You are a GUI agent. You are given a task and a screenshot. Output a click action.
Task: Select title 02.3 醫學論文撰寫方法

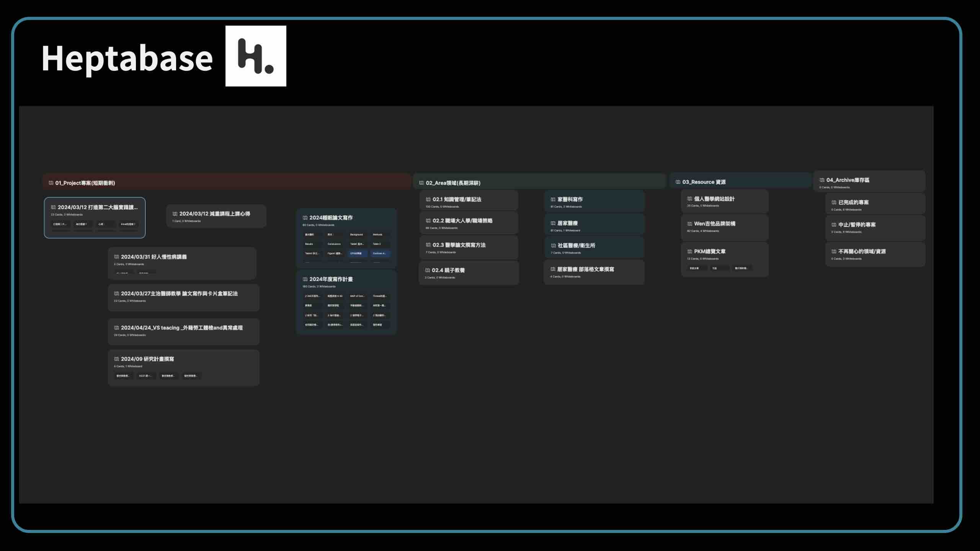[x=459, y=245]
